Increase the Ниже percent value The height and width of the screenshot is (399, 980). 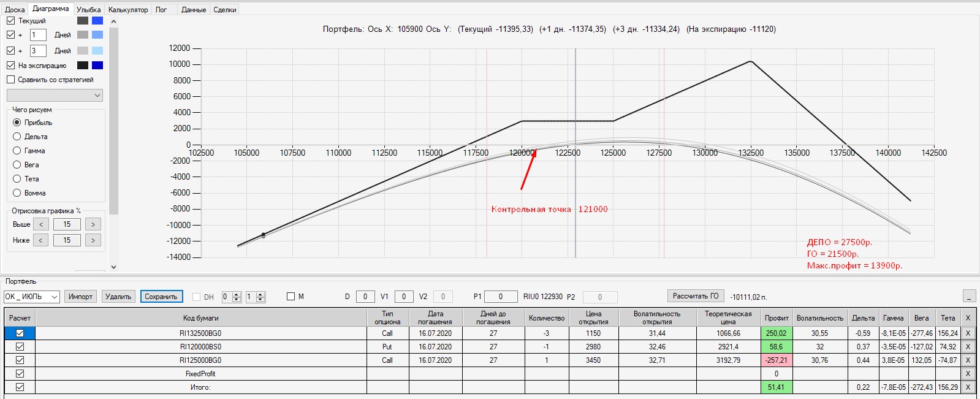[93, 240]
